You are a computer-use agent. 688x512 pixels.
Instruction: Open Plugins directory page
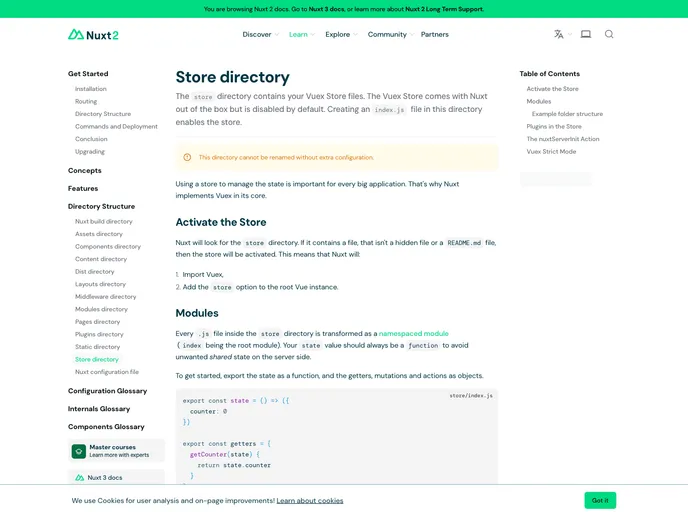[99, 334]
